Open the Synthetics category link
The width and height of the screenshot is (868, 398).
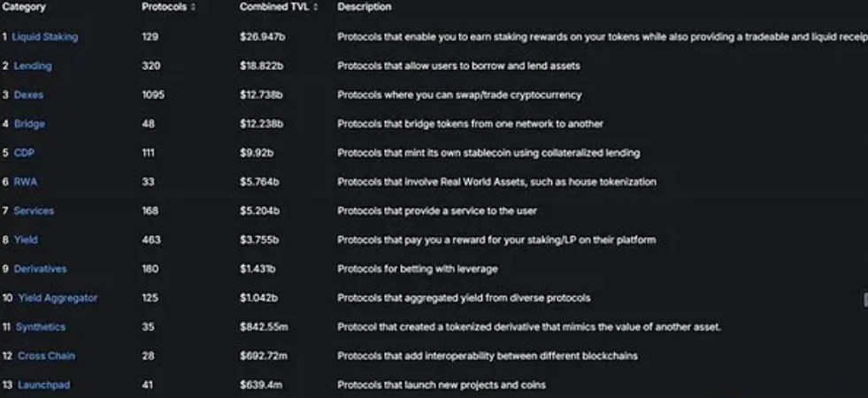pos(41,326)
